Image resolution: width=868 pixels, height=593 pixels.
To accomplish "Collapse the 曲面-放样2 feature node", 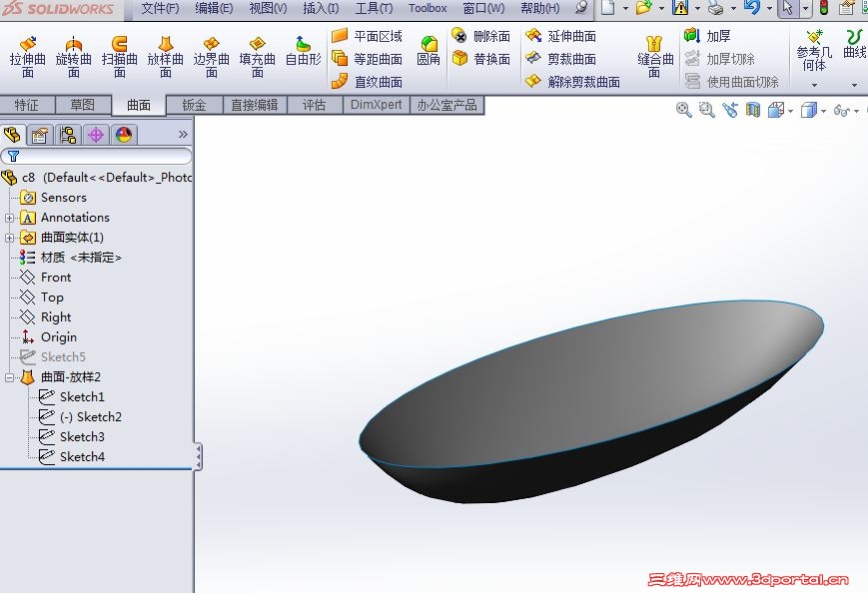I will [x=9, y=377].
